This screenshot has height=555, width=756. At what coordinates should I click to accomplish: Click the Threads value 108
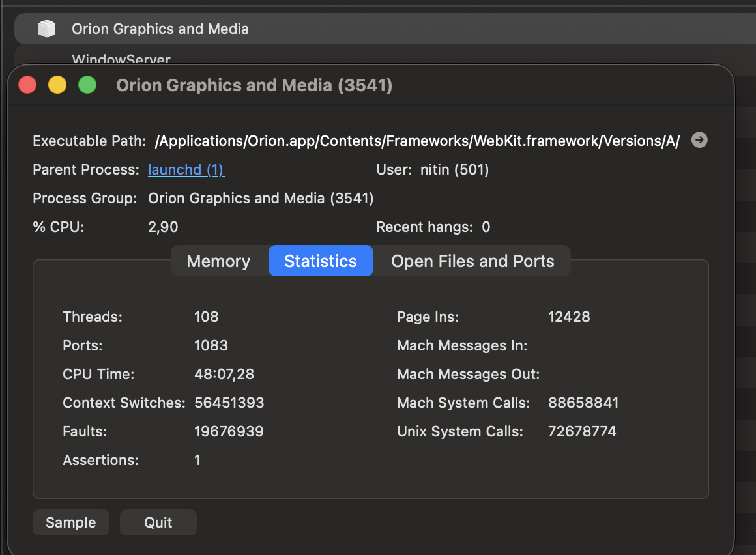[207, 317]
